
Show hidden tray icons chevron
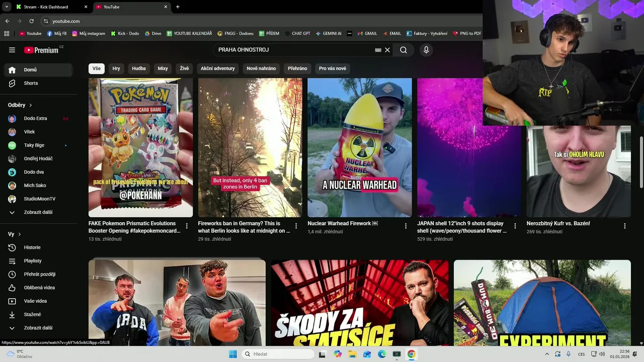(x=547, y=354)
